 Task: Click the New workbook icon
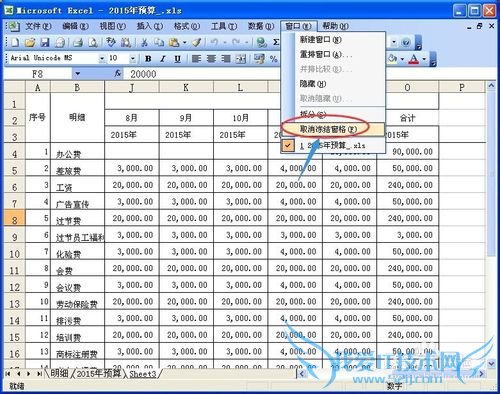[15, 42]
